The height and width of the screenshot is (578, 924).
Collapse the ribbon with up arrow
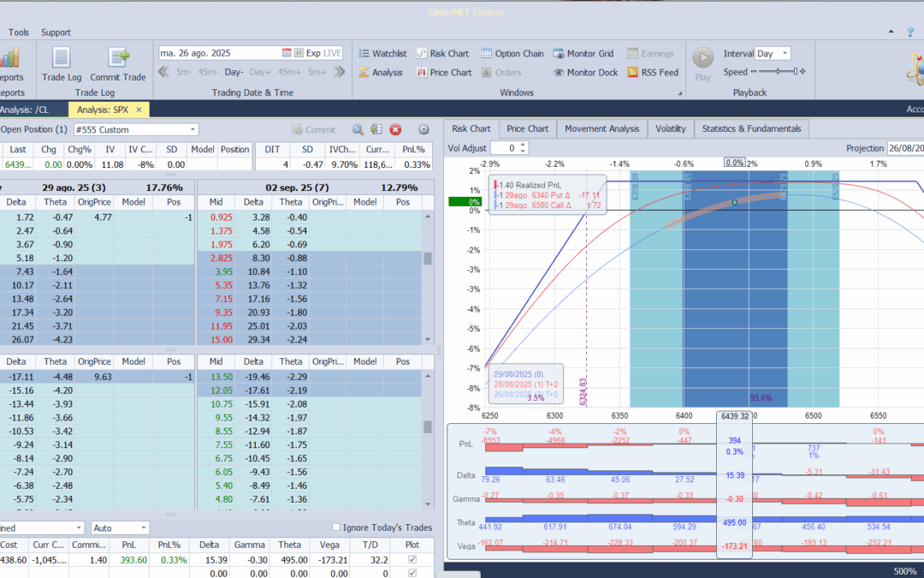pyautogui.click(x=891, y=32)
